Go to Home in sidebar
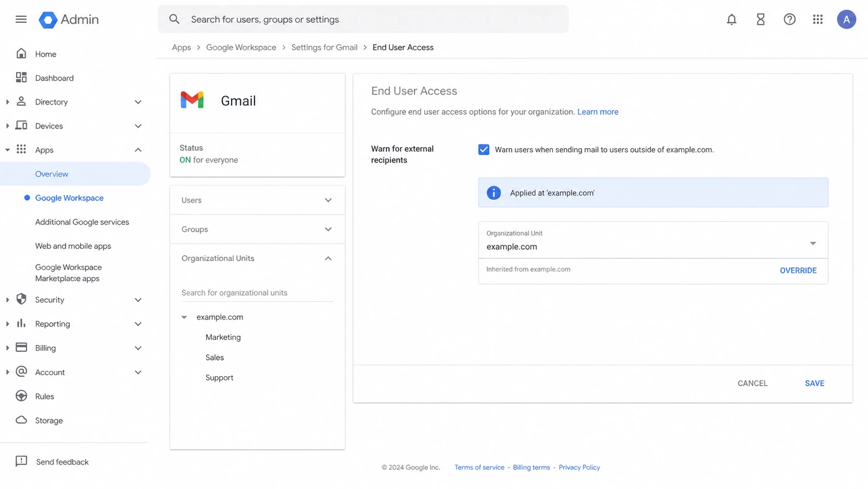868x489 pixels. tap(46, 54)
